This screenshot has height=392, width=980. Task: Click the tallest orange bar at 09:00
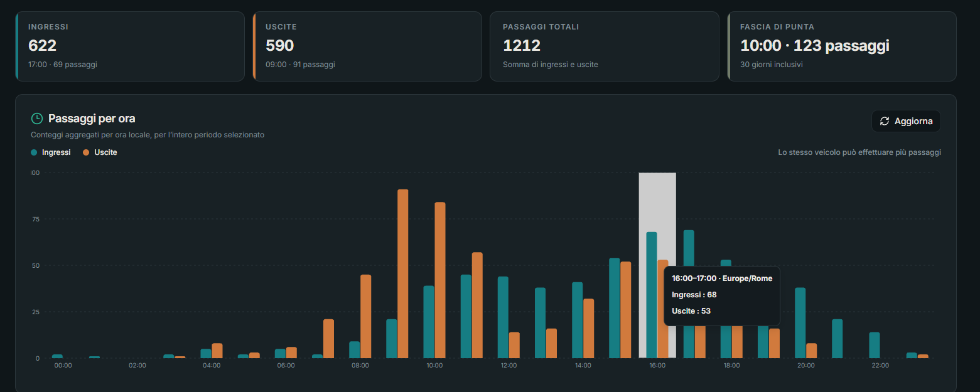[x=403, y=273]
